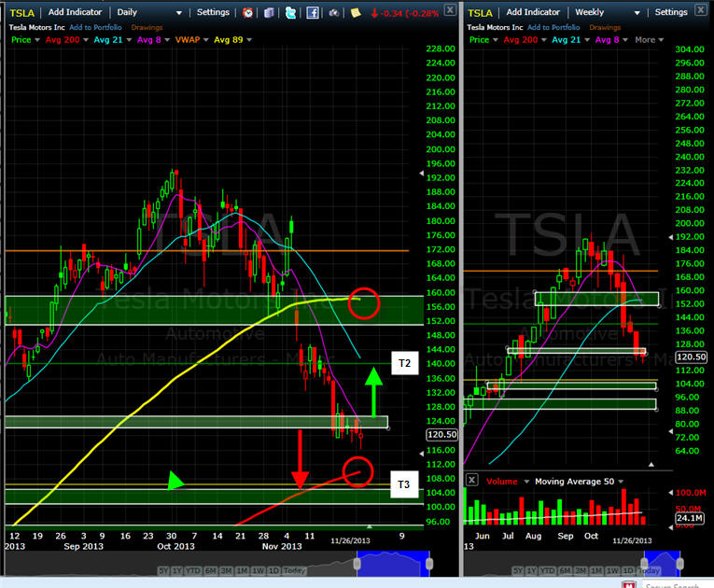Click TSLA symbol in Daily chart header
Screen dimensions: 714x588
point(21,13)
